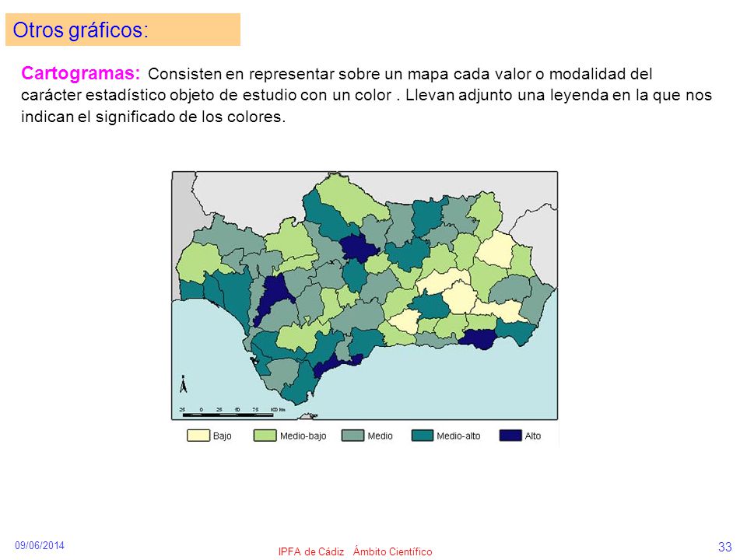This screenshot has height=560, width=747.
Task: Click the 'Medio-bajo' light green legend swatch
Action: 265,436
